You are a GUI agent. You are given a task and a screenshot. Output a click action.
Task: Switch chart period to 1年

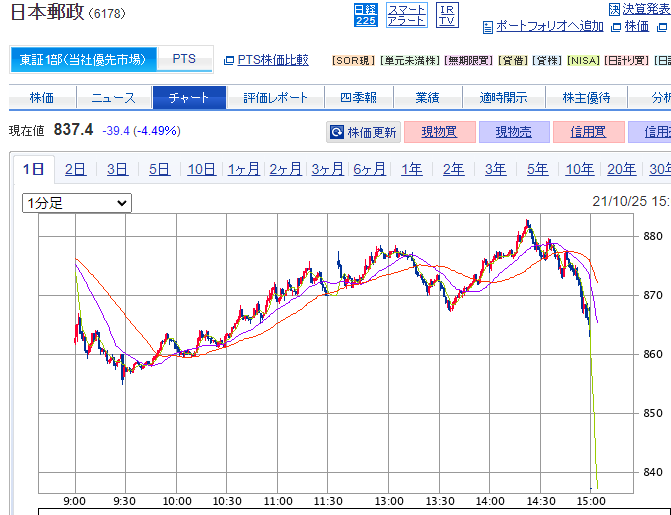coord(412,170)
